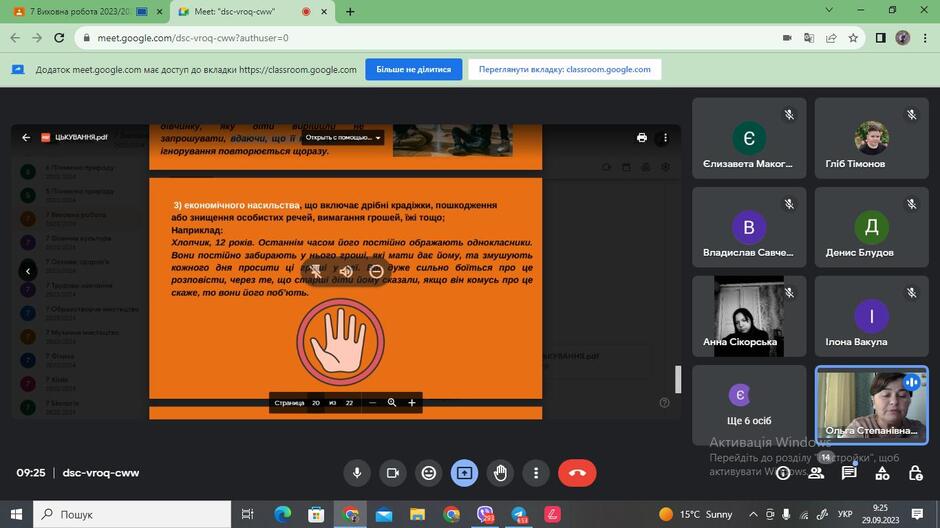Screen dimensions: 940x528
Task: Stop presenting with the present screen button
Action: pos(464,473)
